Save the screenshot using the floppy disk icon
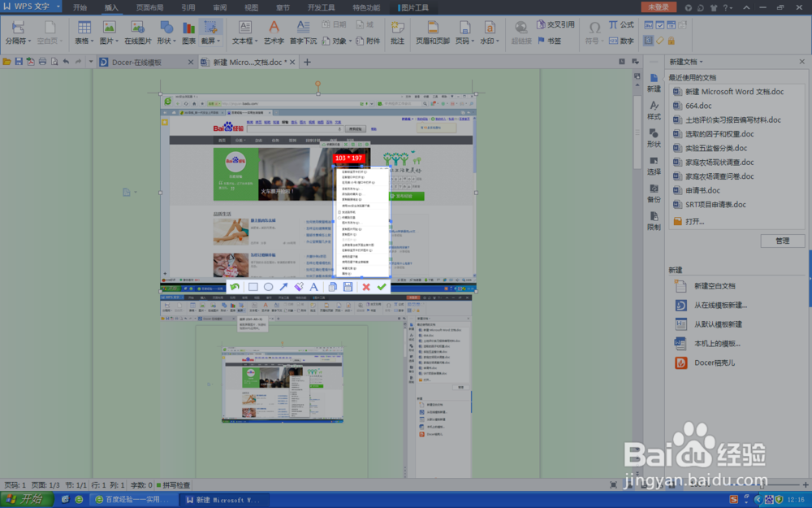The image size is (812, 508). coord(348,287)
